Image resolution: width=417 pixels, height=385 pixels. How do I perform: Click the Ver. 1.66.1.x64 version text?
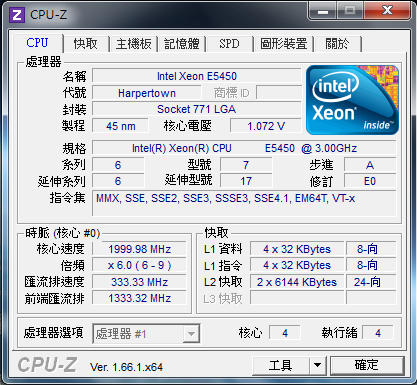tap(126, 367)
